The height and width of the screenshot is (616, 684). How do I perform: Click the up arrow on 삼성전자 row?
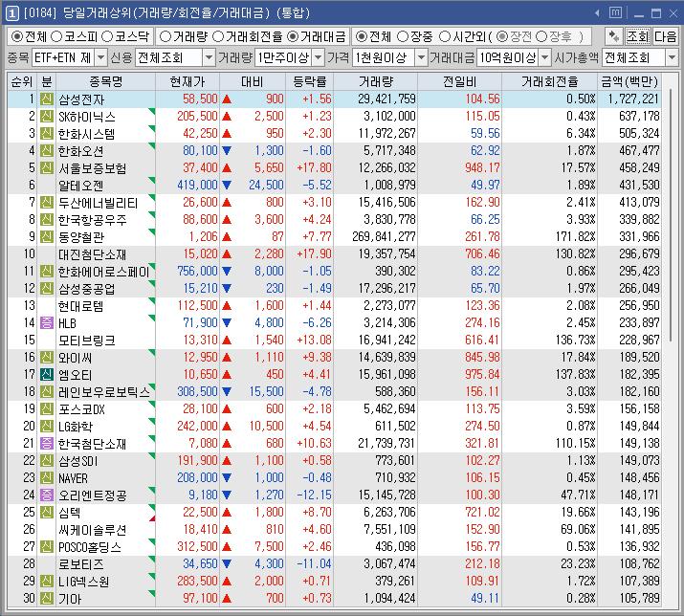tap(227, 99)
